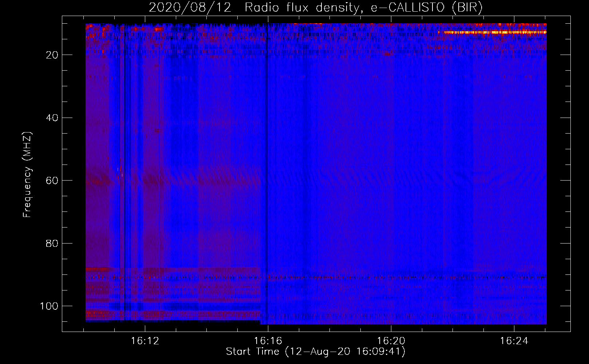Click the 16:12 time tick label
The width and height of the screenshot is (589, 364).
pos(145,341)
